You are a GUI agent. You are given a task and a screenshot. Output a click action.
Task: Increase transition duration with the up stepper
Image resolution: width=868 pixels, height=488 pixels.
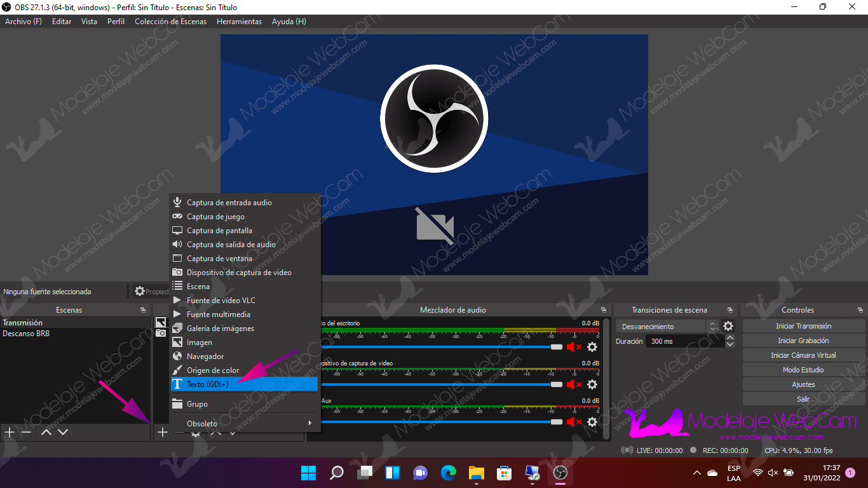click(x=729, y=338)
